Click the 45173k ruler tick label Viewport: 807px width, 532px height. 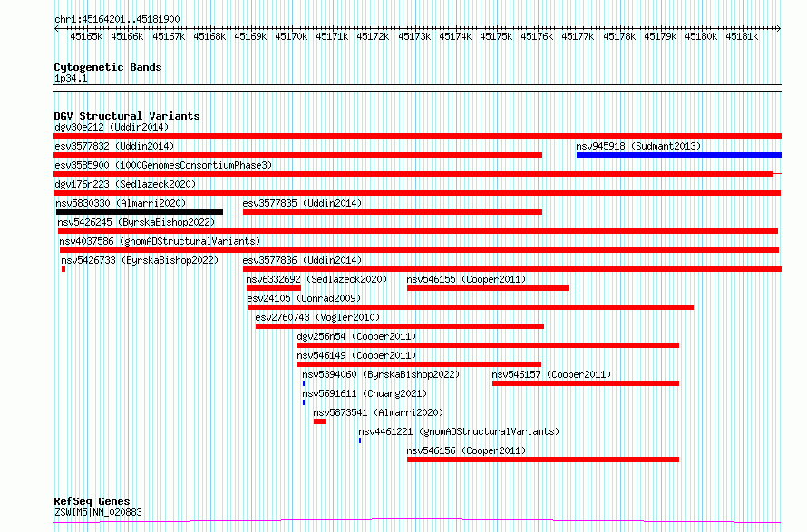(414, 36)
